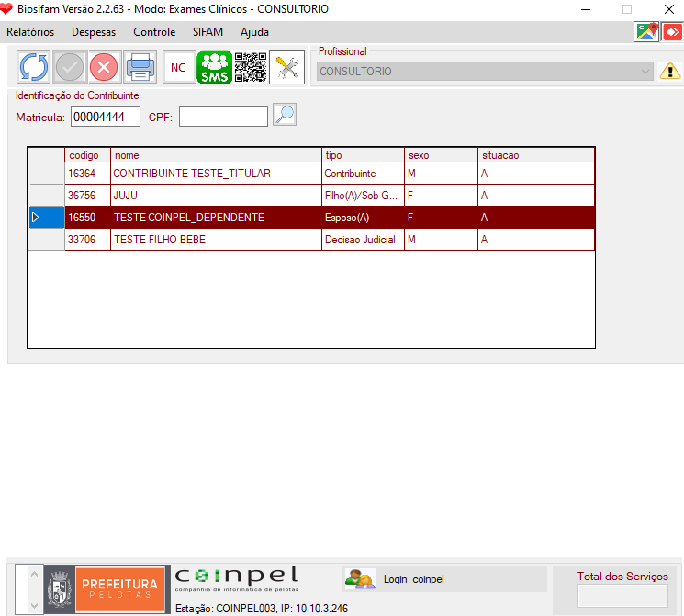Screen dimensions: 684x616
Task: Open the map icon at top right
Action: [x=646, y=32]
